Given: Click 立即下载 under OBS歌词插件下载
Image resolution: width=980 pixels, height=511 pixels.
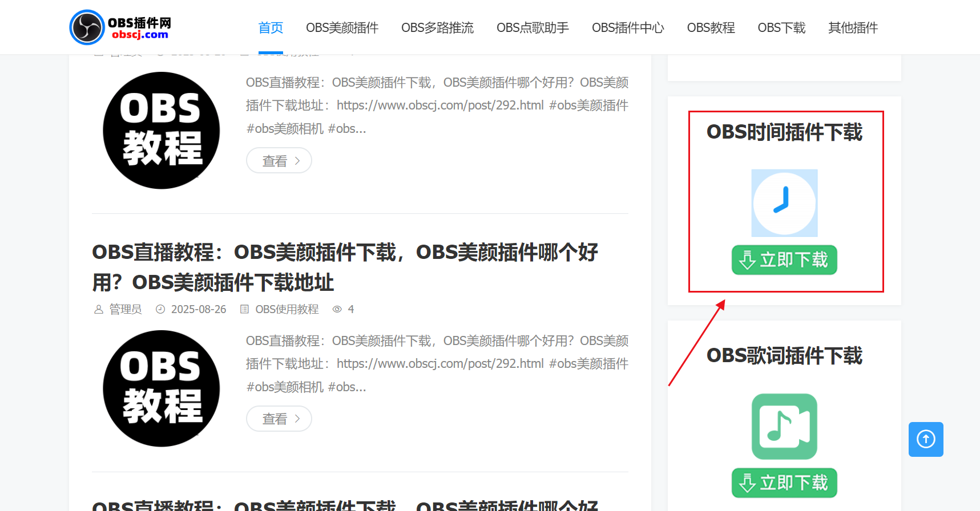Looking at the screenshot, I should (x=784, y=483).
